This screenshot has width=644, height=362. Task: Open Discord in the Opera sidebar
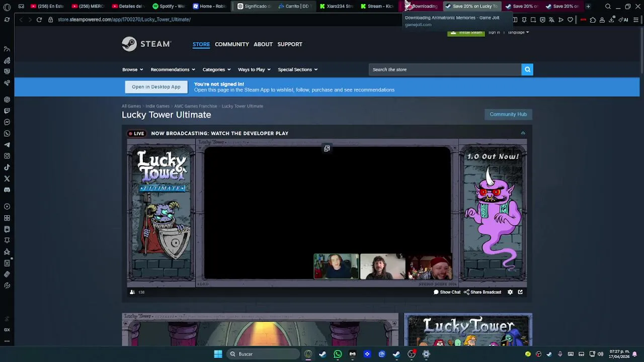click(x=7, y=190)
